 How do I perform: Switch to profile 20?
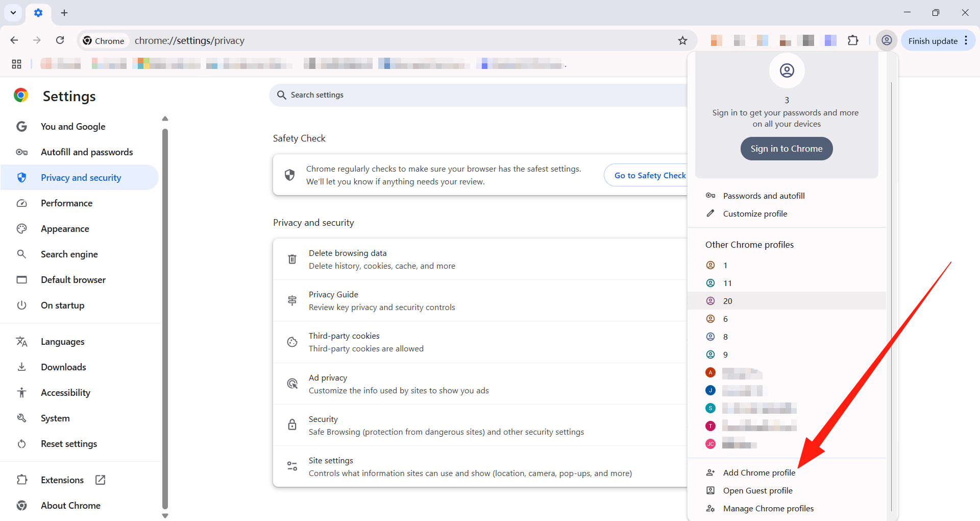727,301
